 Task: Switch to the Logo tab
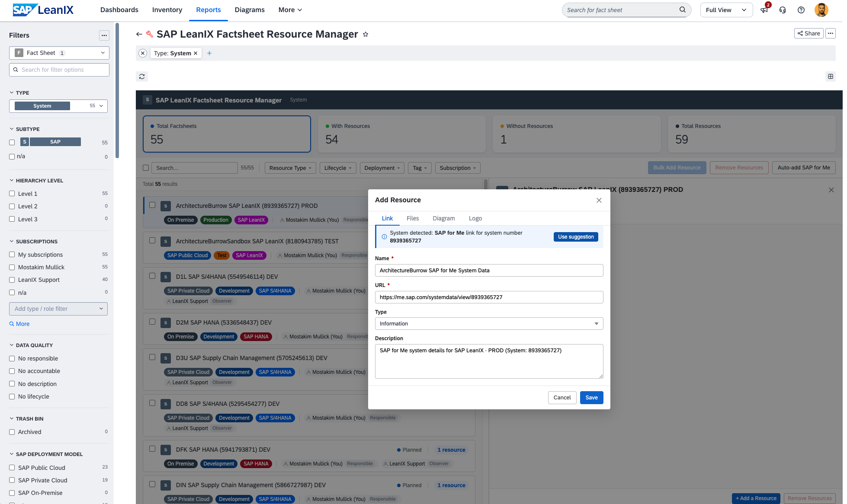[475, 218]
